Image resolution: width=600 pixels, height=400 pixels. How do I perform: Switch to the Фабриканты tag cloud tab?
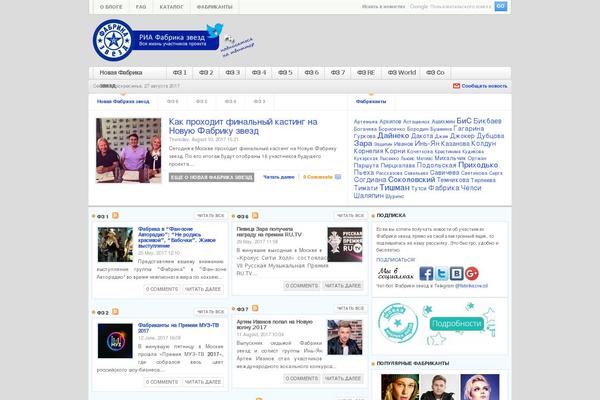coord(371,101)
